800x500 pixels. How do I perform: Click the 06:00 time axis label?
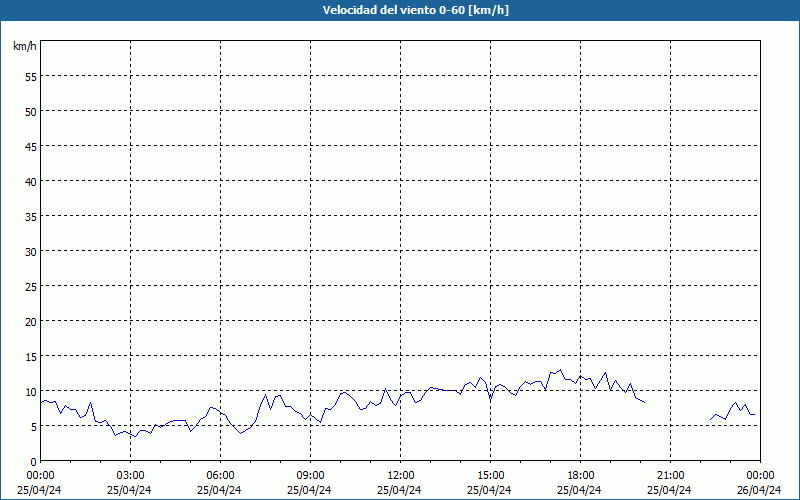tap(220, 476)
